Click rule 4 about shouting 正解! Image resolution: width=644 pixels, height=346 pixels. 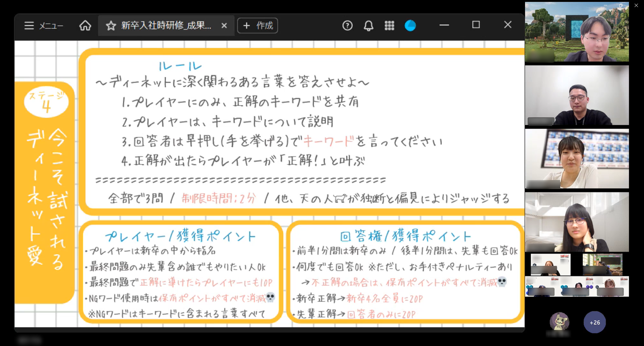pyautogui.click(x=243, y=161)
